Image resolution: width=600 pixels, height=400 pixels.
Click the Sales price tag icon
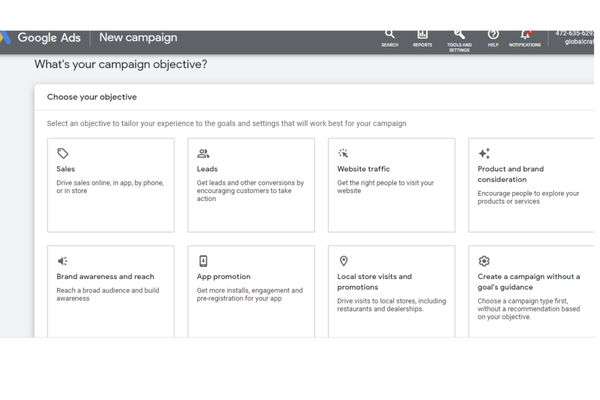(63, 153)
